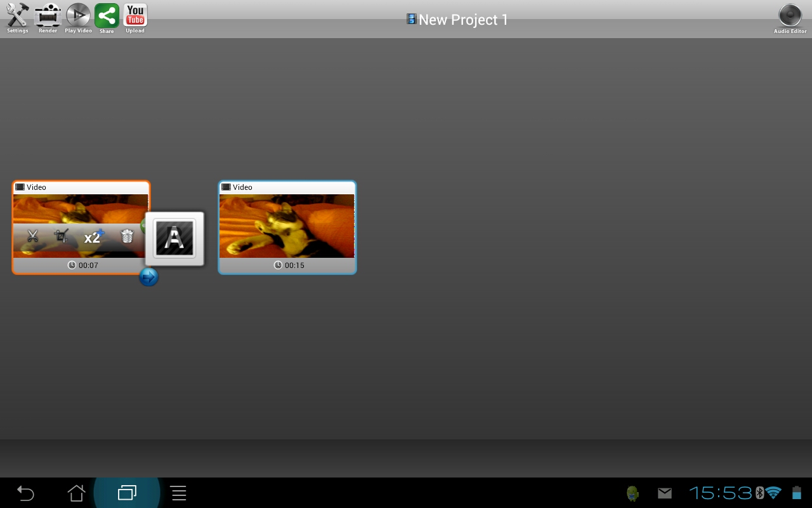Open recent apps switcher

pos(128,493)
